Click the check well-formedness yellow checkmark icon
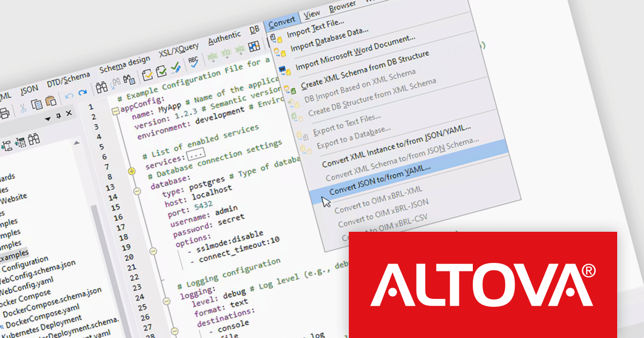 pos(147,76)
